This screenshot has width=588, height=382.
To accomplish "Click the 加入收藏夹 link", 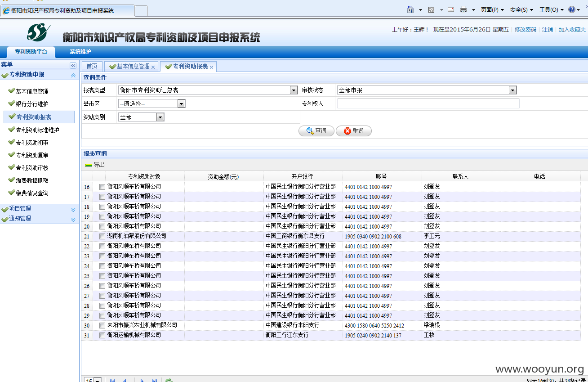I will coord(572,29).
